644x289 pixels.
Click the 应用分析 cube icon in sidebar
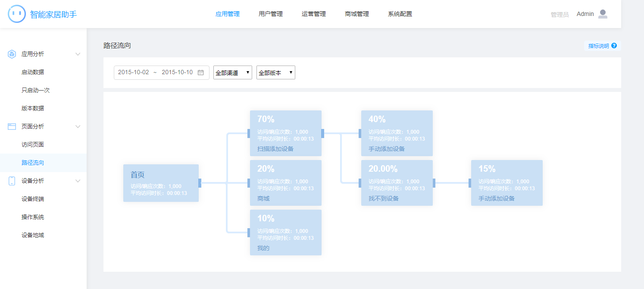pos(12,54)
